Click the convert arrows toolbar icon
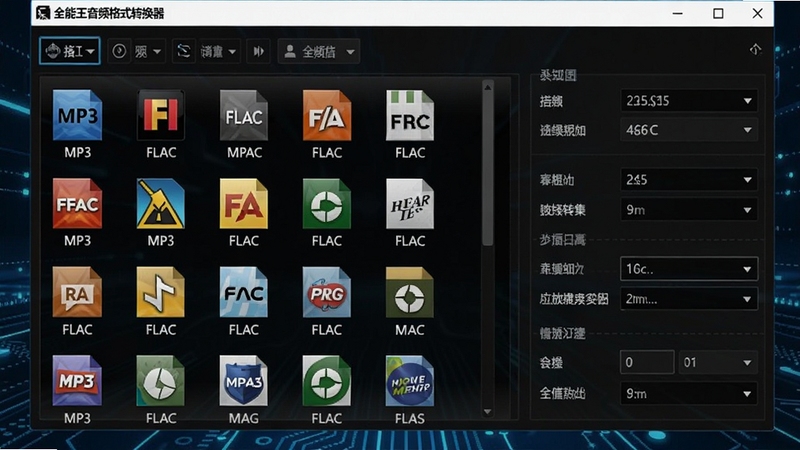The height and width of the screenshot is (450, 800). pyautogui.click(x=184, y=51)
